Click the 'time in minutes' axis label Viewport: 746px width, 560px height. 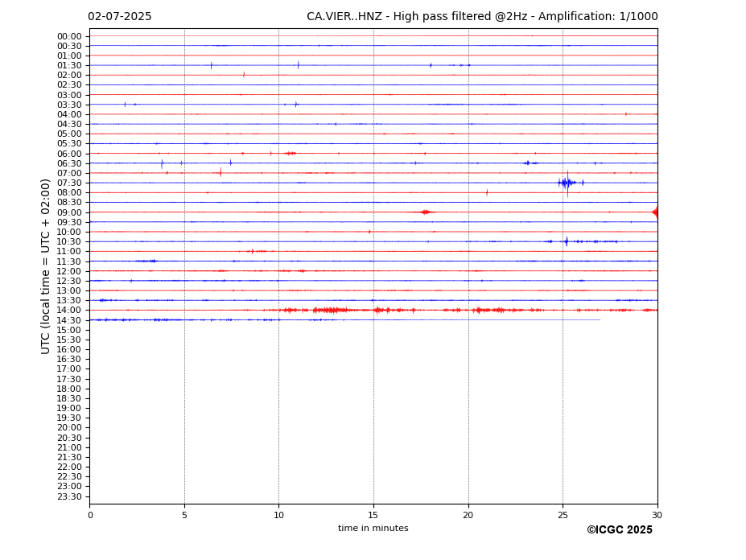coord(373,528)
